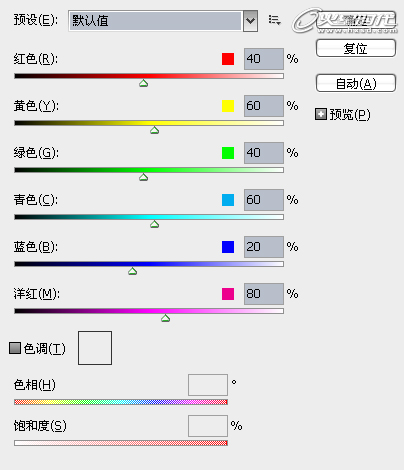Click the red color indicator square
404x470 pixels.
click(228, 59)
